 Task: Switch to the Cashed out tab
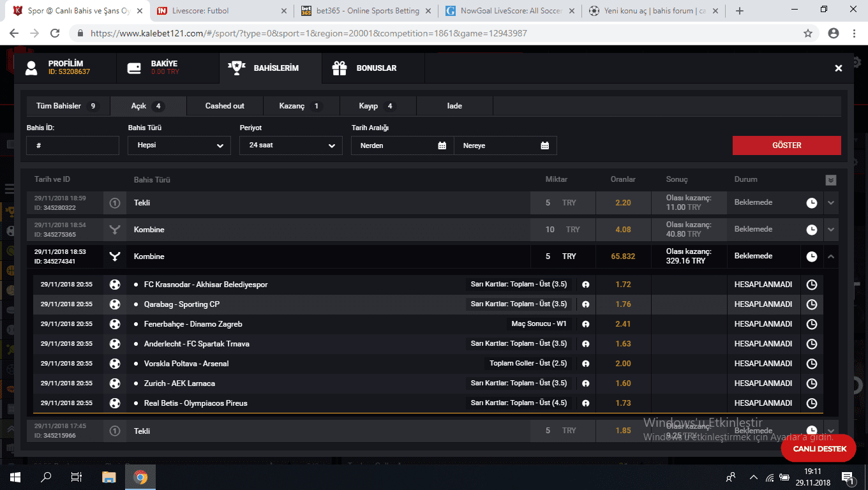pyautogui.click(x=225, y=106)
